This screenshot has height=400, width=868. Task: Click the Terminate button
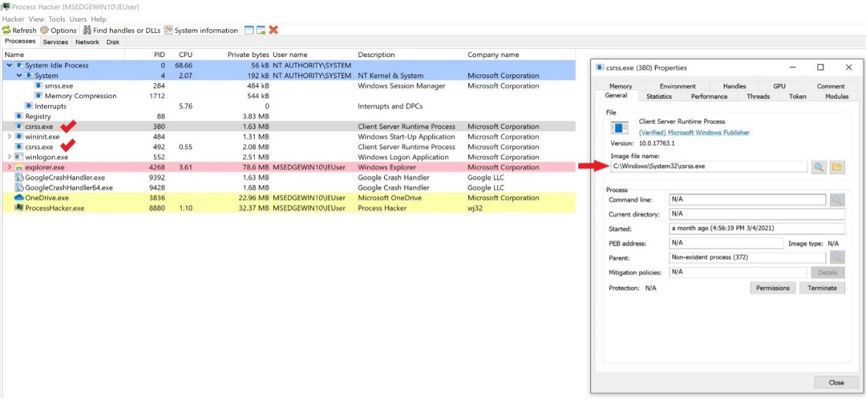click(822, 288)
